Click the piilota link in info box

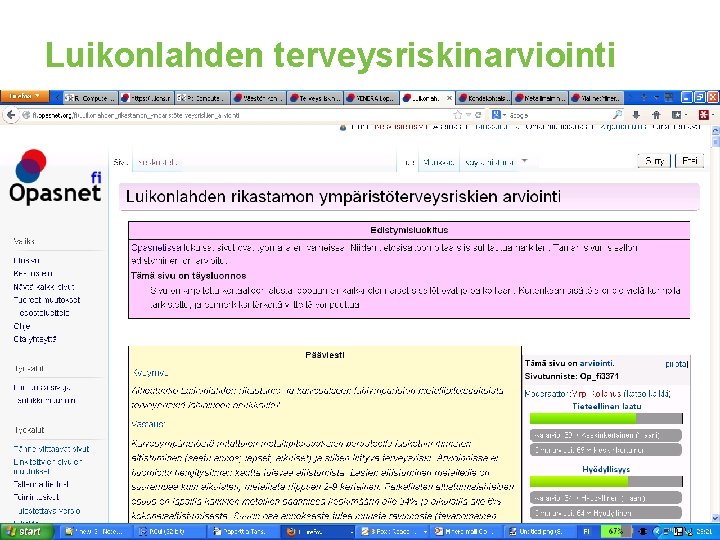[676, 364]
